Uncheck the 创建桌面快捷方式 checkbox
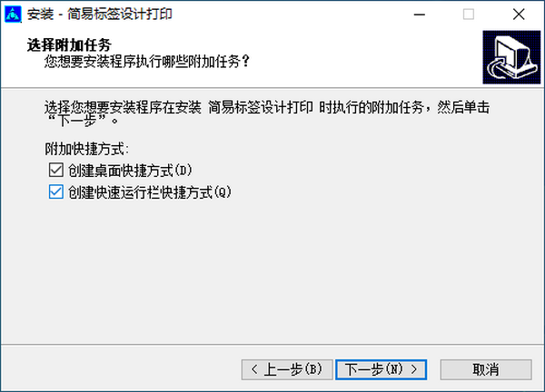 pyautogui.click(x=56, y=170)
